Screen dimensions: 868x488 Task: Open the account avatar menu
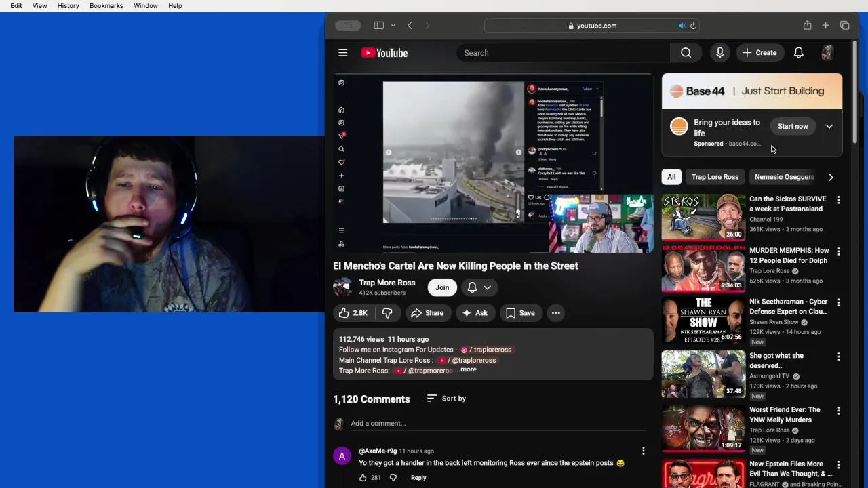click(827, 53)
